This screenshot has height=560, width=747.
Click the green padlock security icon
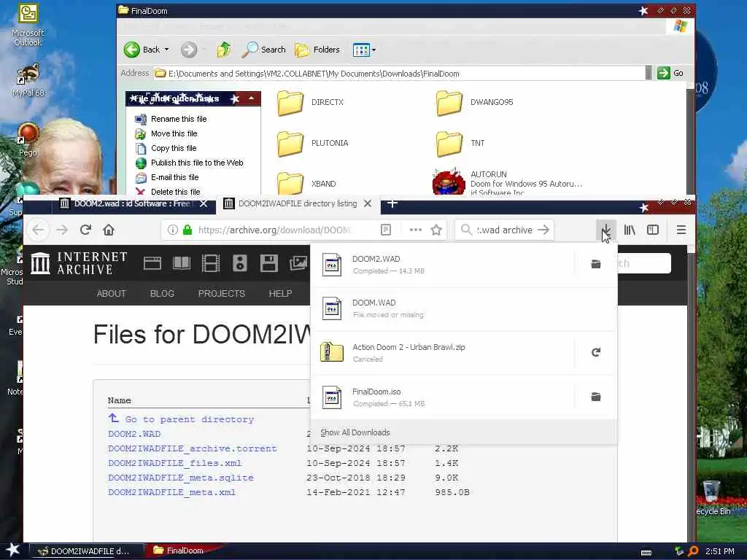(x=187, y=230)
